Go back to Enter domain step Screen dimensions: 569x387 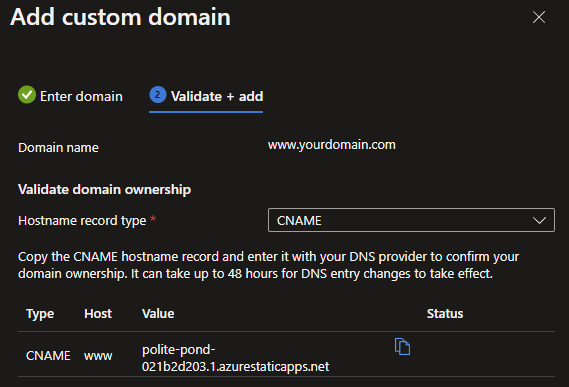coord(70,96)
